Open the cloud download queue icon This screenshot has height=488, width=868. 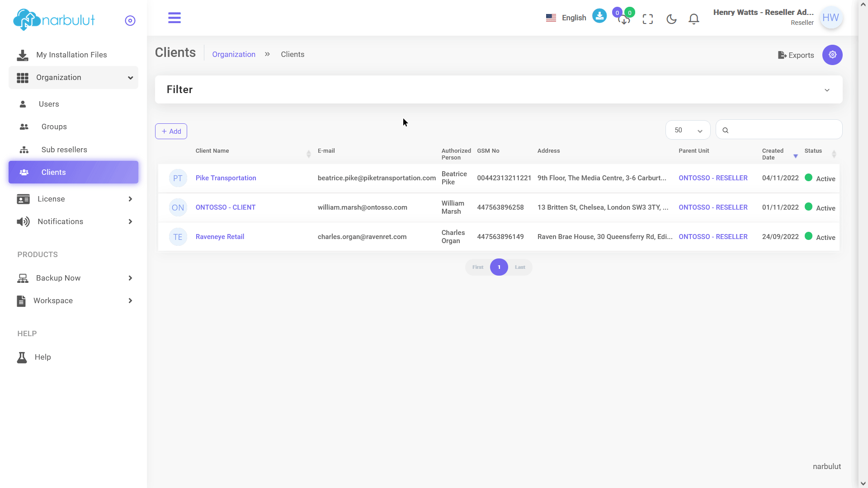coord(624,19)
